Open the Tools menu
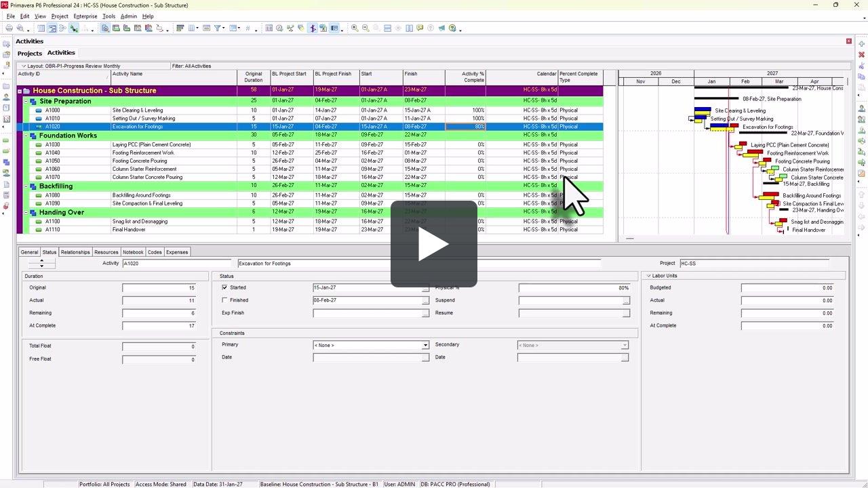 pos(108,16)
